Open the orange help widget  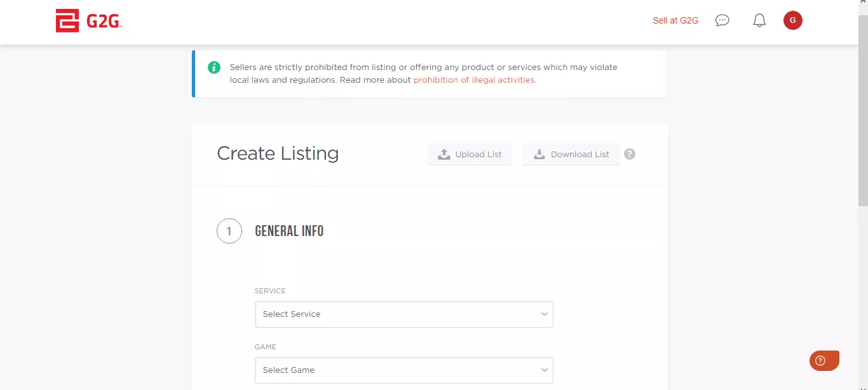824,361
